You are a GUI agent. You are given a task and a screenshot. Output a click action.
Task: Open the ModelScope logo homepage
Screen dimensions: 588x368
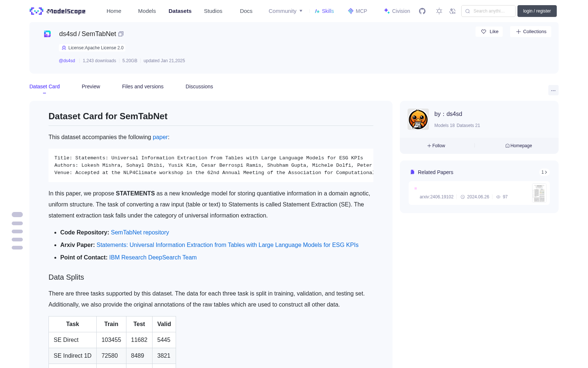tap(58, 11)
